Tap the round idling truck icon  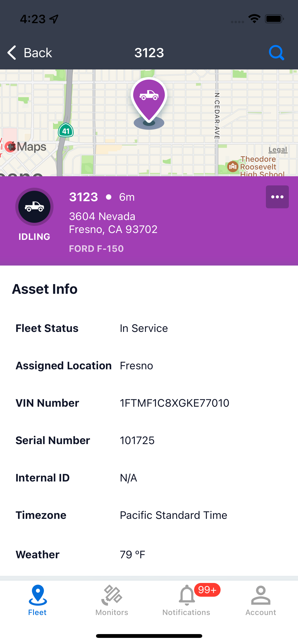34,207
